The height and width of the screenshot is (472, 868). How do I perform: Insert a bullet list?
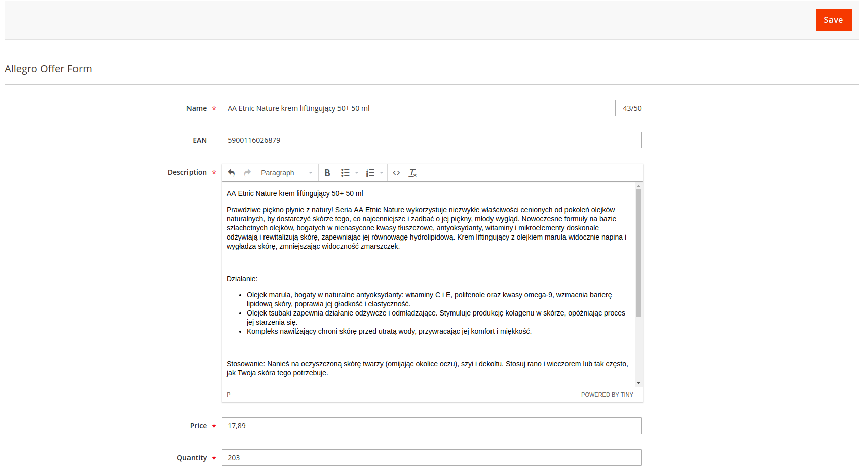click(x=345, y=173)
